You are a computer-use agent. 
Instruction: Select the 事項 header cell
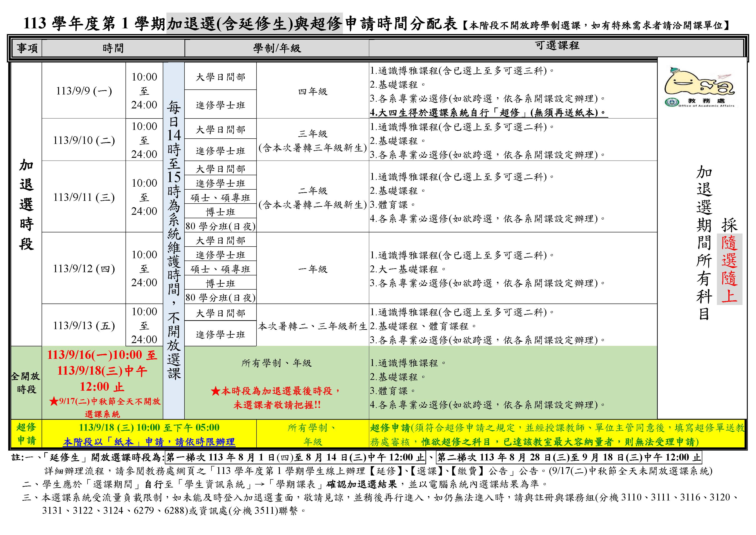[x=27, y=48]
